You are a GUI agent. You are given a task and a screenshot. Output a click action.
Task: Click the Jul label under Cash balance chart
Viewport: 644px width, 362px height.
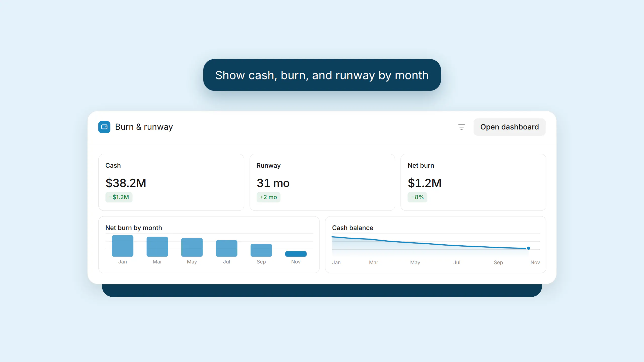click(x=457, y=262)
